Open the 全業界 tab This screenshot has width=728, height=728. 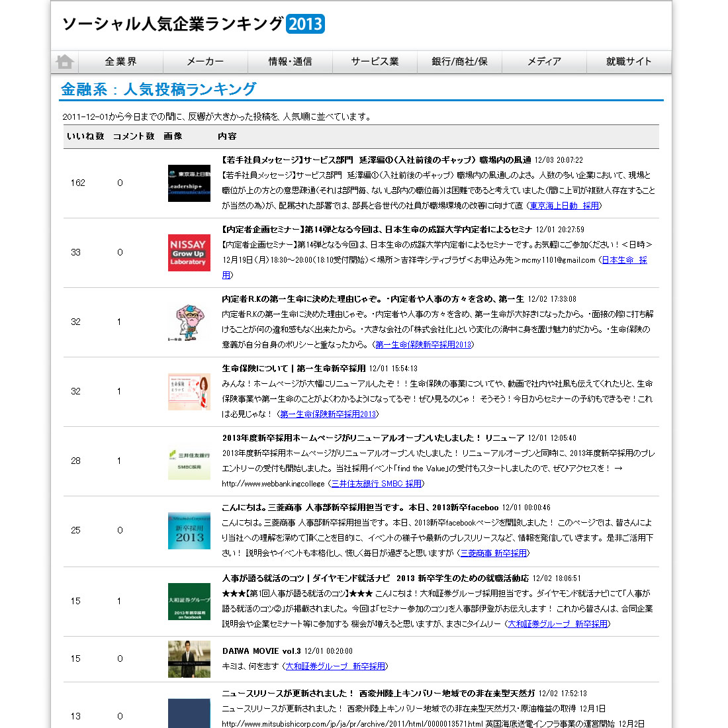pos(120,62)
